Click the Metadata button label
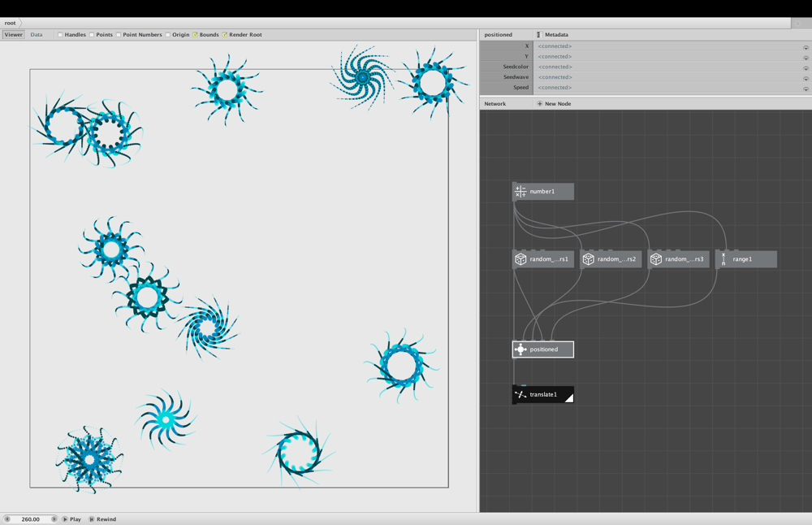 click(556, 35)
